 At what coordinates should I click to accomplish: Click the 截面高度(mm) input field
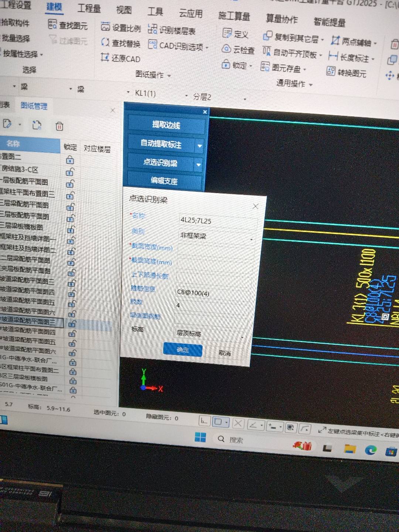pos(215,265)
